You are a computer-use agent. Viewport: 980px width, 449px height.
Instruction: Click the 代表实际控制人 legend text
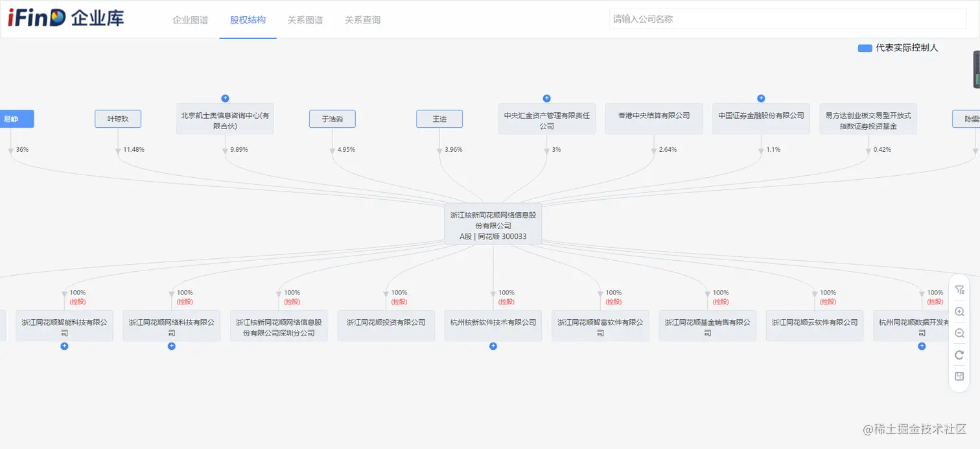[907, 48]
